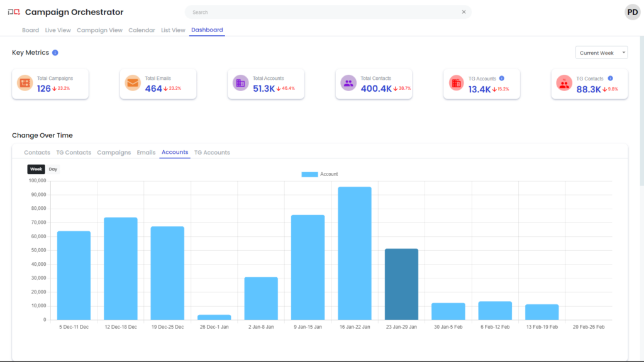644x362 pixels.
Task: Click the Key Metrics info icon
Action: pos(55,53)
